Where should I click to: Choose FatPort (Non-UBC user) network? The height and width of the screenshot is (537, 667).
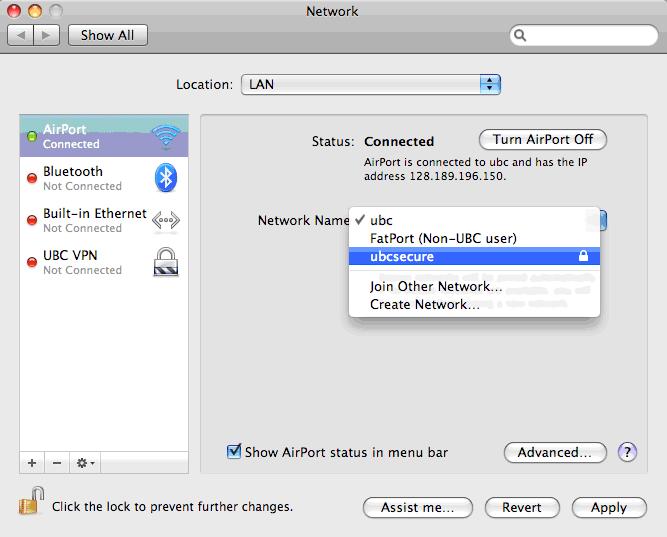(x=474, y=238)
